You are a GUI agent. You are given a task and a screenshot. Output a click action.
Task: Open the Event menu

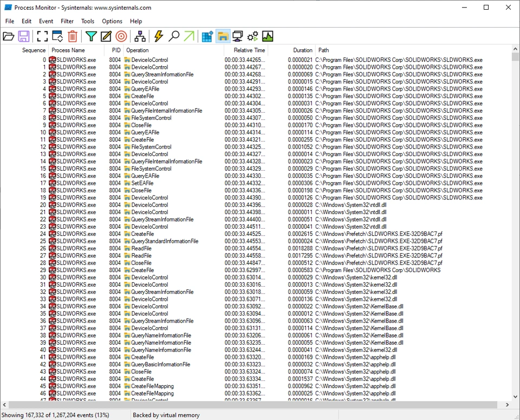(46, 21)
